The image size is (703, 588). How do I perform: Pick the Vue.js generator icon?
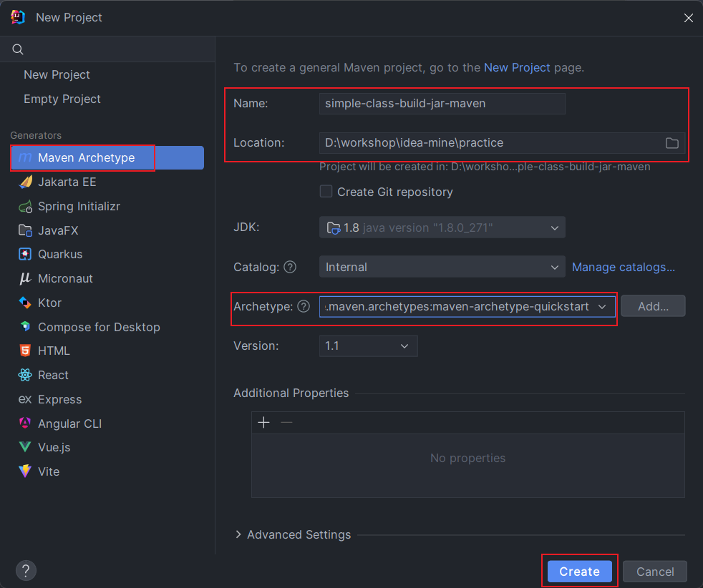tap(26, 447)
